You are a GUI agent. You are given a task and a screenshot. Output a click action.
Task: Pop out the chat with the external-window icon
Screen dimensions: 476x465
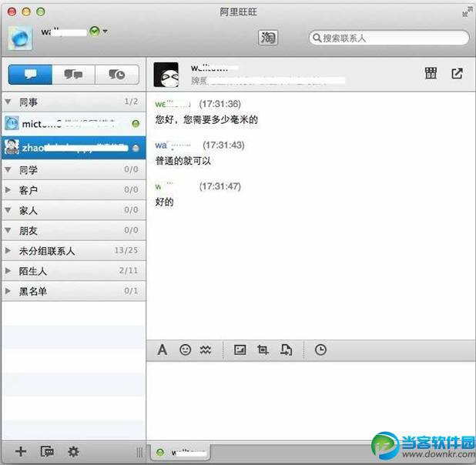point(457,73)
